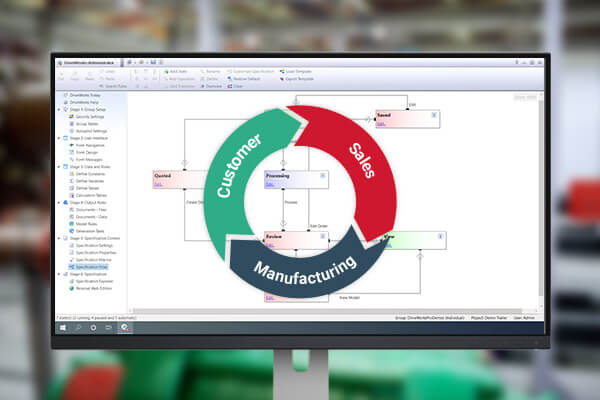Image resolution: width=600 pixels, height=400 pixels.
Task: Click the Edit link in the Quoted state
Action: pyautogui.click(x=157, y=183)
